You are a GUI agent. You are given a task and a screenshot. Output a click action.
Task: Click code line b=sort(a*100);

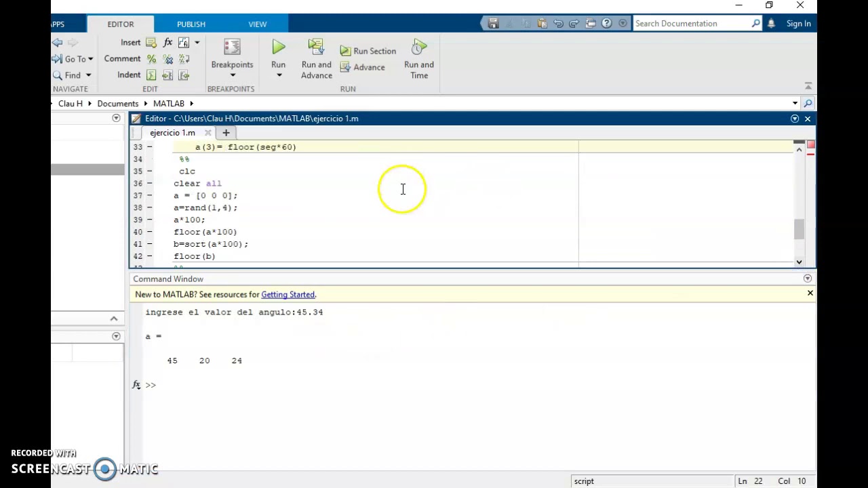click(x=211, y=245)
